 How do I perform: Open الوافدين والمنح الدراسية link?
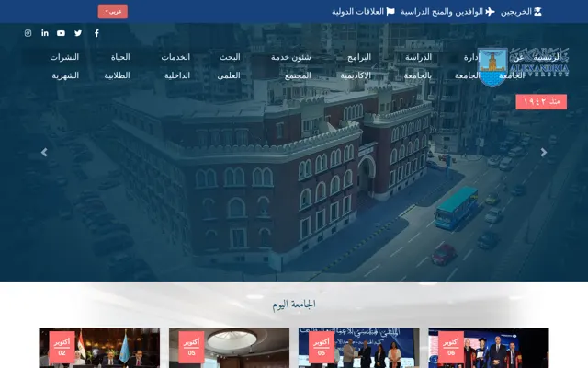coord(442,12)
